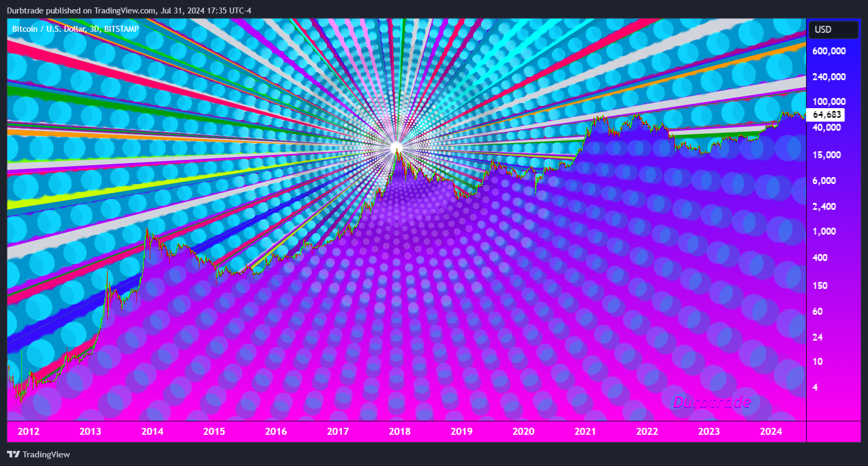Select the 400 price axis label

click(x=820, y=258)
